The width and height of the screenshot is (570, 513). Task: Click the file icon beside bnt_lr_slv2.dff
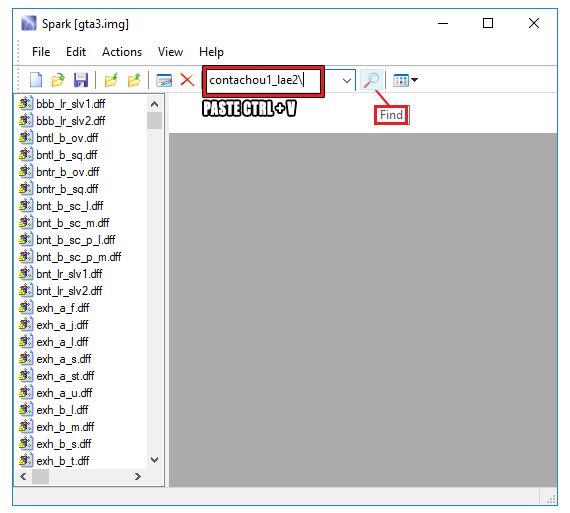click(26, 291)
